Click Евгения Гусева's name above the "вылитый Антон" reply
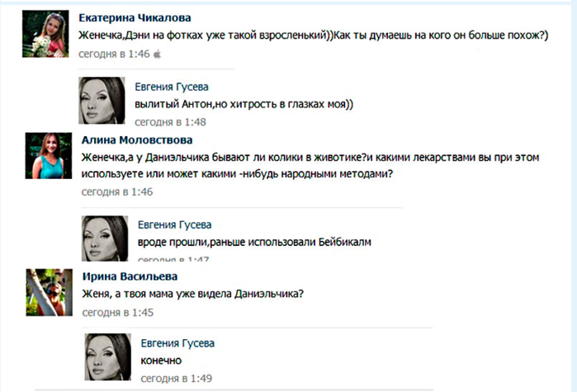Screen dimensions: 577x392 (173, 86)
